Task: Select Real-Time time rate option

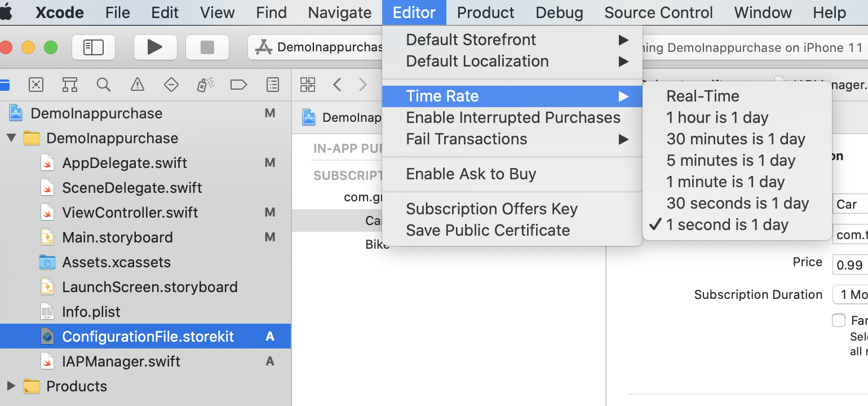Action: pos(702,96)
